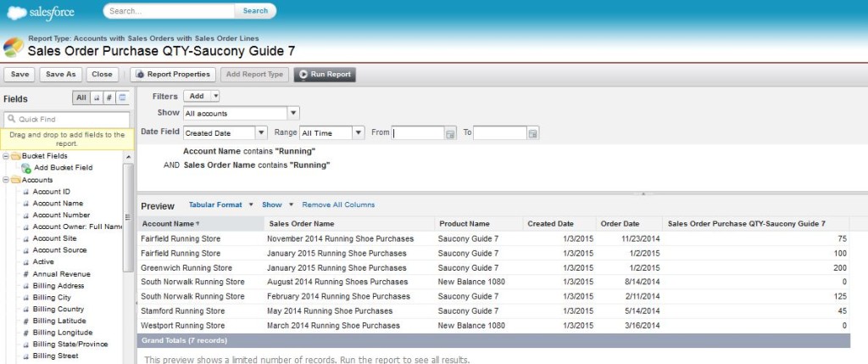Select the Product Name column header
Image resolution: width=868 pixels, height=364 pixels.
[479, 224]
